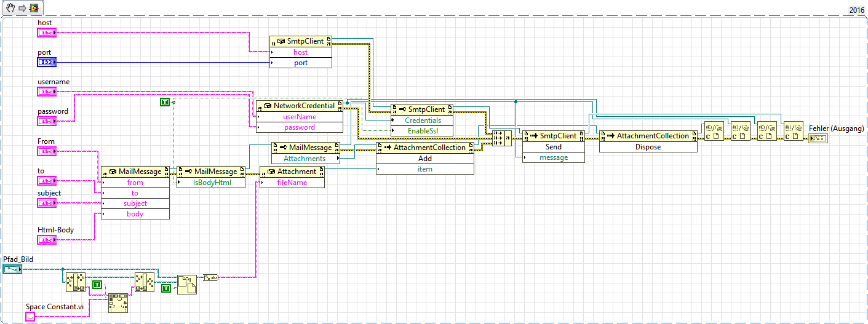Click the Html-Body label
This screenshot has height=324, width=868.
coord(55,230)
